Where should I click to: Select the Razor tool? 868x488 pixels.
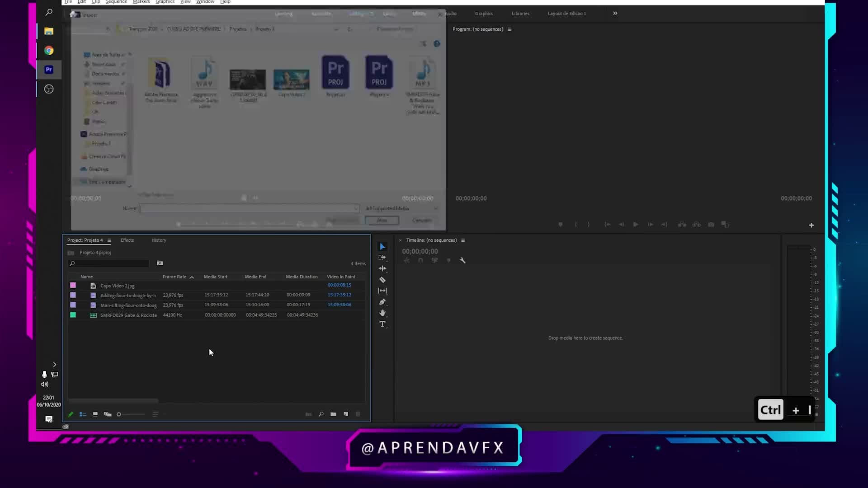[382, 280]
